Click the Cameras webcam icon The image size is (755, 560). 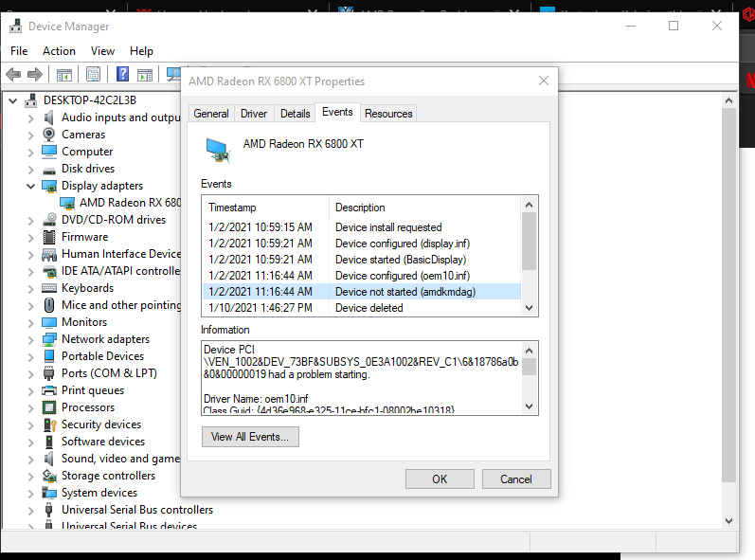[49, 135]
